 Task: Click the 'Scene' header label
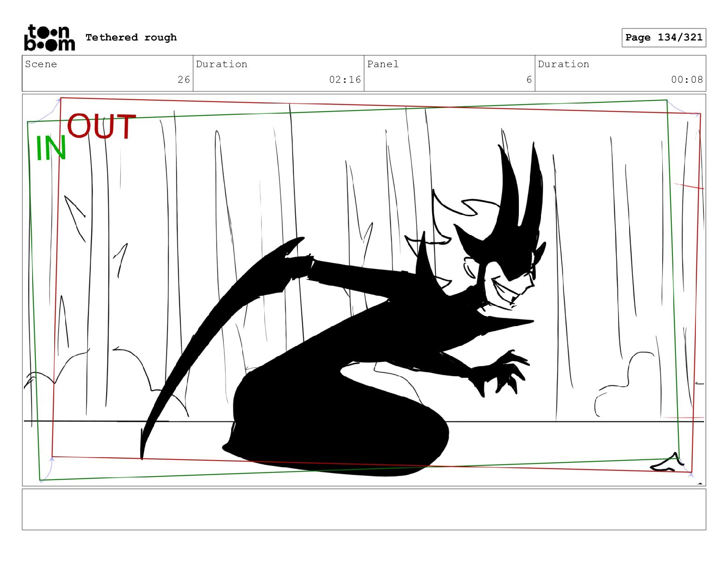pyautogui.click(x=41, y=64)
